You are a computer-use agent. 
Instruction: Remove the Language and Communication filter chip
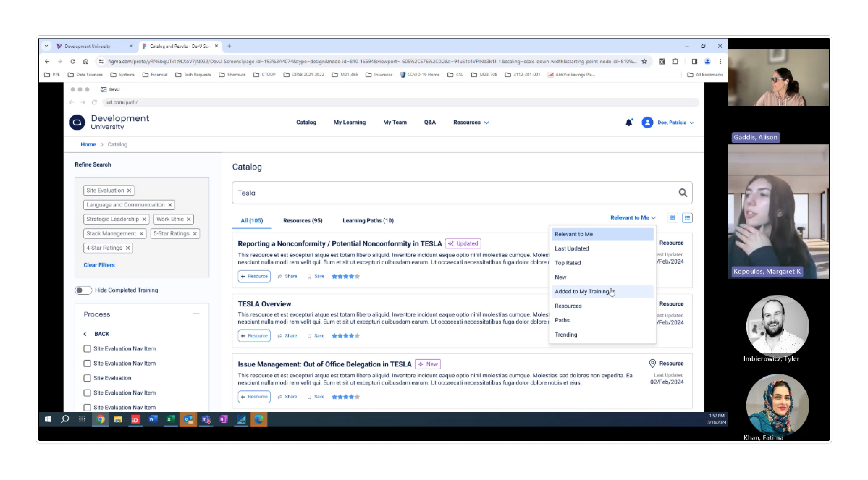170,205
